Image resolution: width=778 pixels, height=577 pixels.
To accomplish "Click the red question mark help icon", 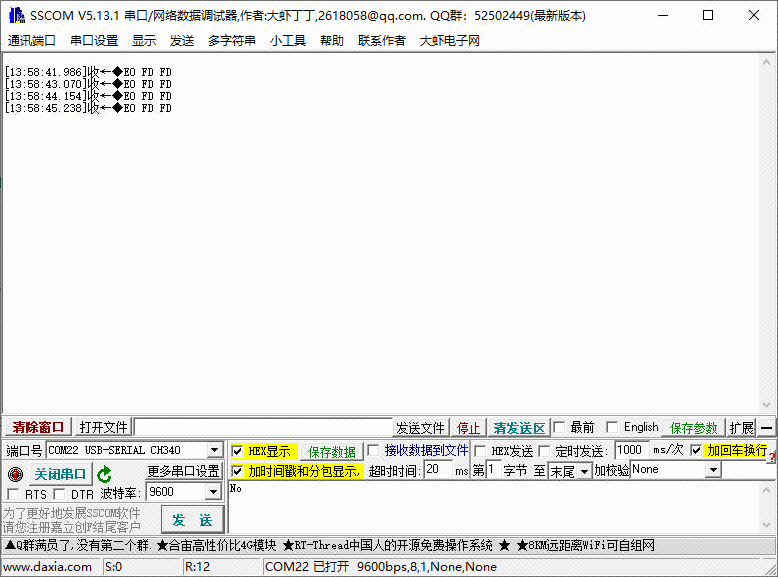I will [772, 457].
